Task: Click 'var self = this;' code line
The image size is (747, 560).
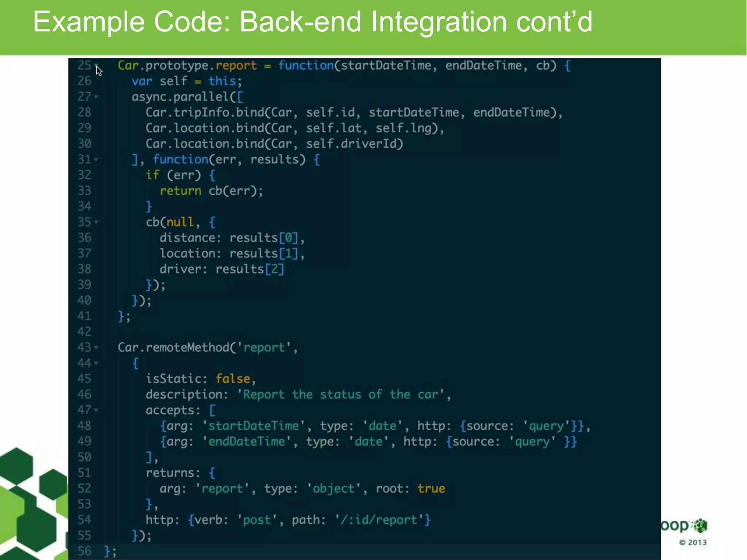Action: click(187, 81)
